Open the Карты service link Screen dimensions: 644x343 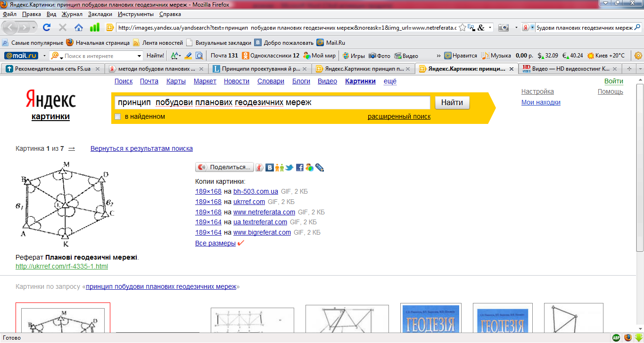[x=176, y=81]
